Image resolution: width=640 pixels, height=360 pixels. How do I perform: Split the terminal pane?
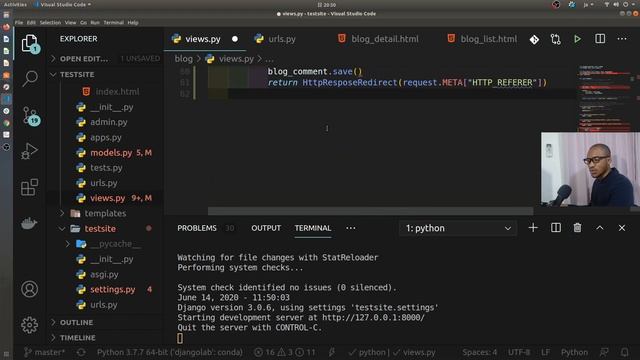click(556, 228)
